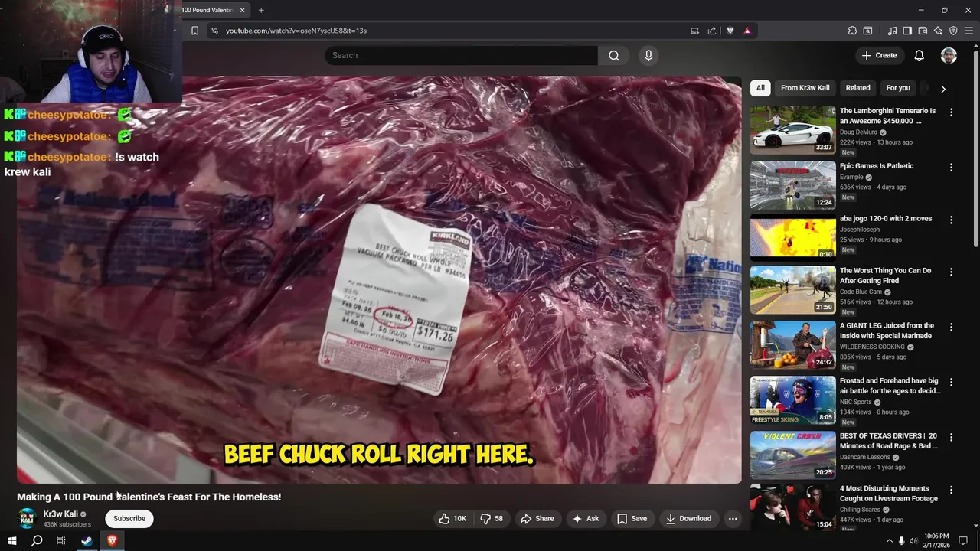Click the install/cast screen icon in address bar
The height and width of the screenshot is (551, 980).
tap(694, 31)
